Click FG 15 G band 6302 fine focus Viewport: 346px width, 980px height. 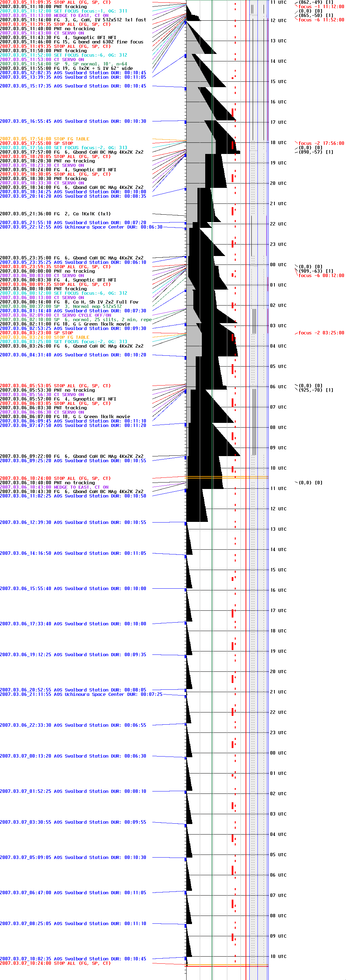pyautogui.click(x=72, y=42)
